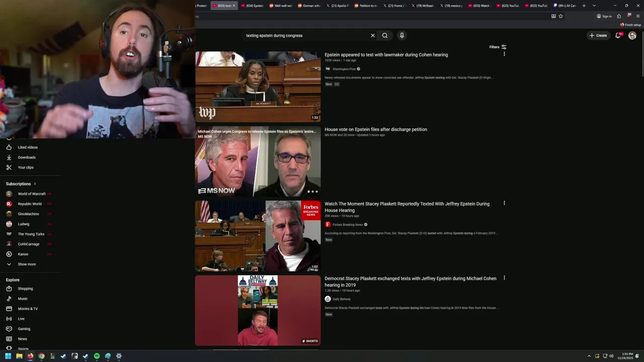
Task: Switch to the '(634) Epstein' browser tab
Action: click(x=253, y=6)
